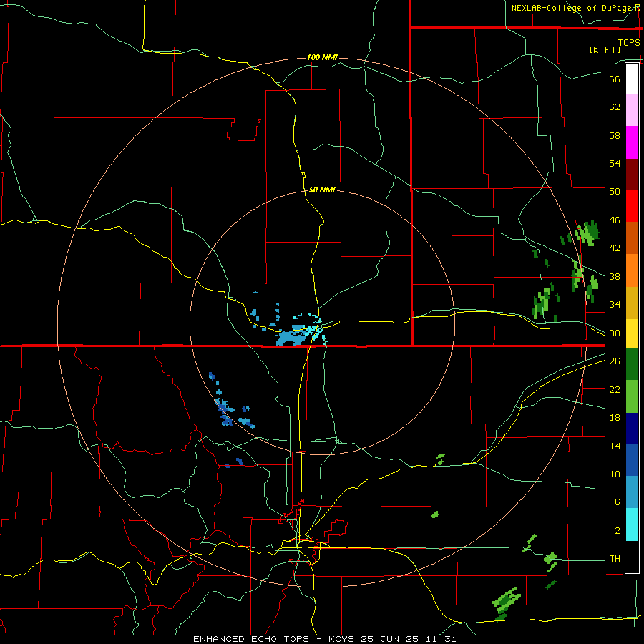Click the black TH threshold legend band

coord(632,557)
